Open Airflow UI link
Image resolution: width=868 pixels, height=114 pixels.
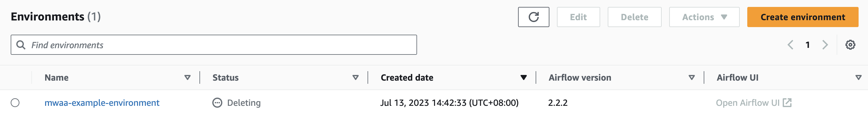point(747,102)
